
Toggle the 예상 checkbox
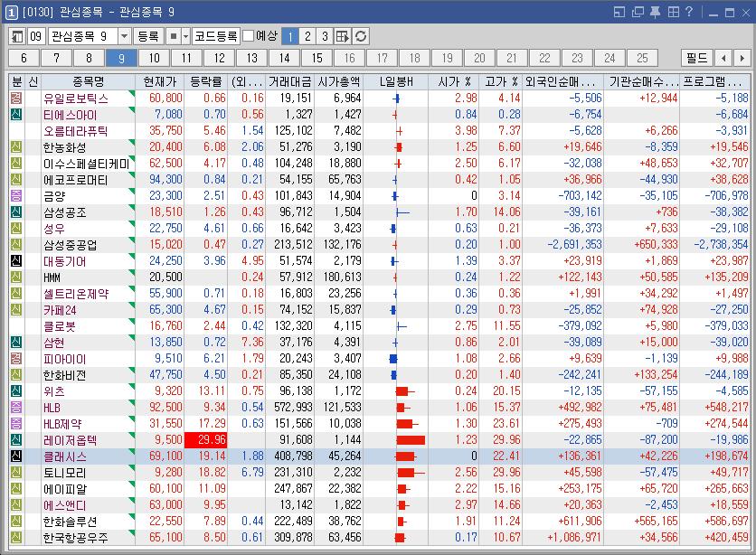point(249,36)
